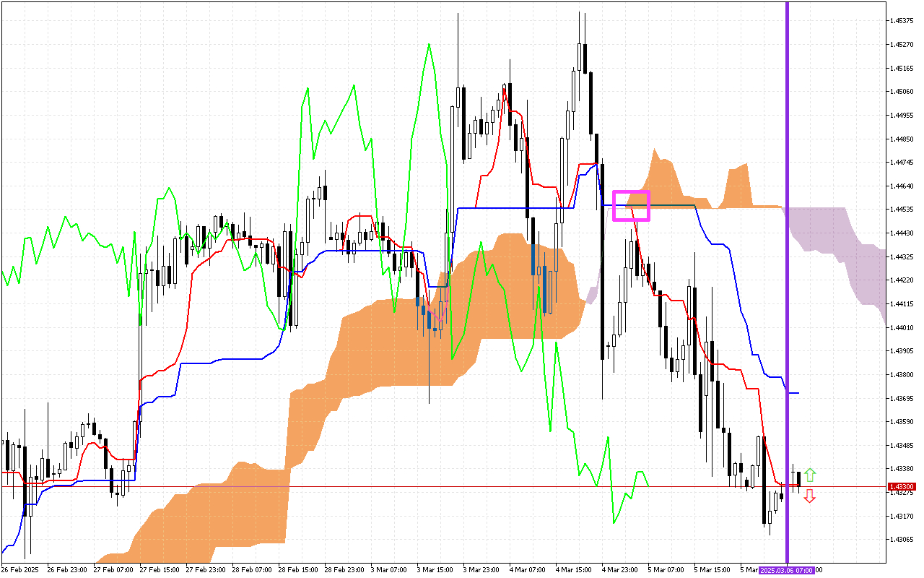Click price level 1.43485 on the scale
This screenshot has height=578, width=924.
(x=902, y=446)
